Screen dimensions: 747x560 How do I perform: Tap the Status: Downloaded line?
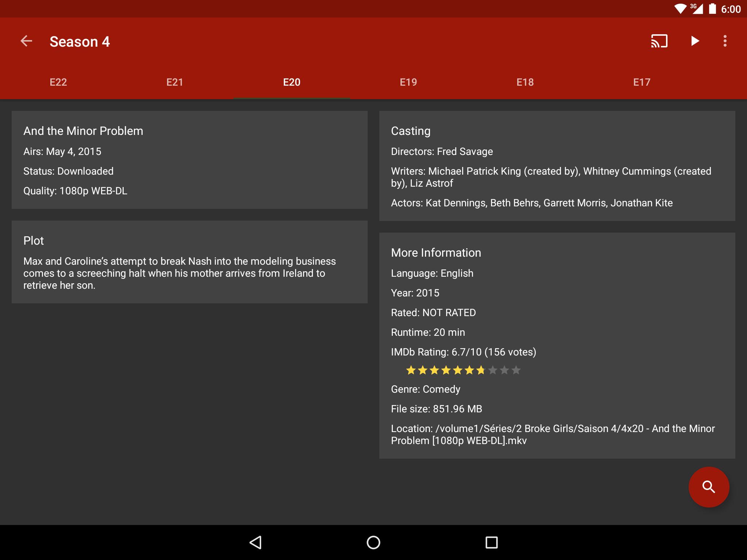(69, 171)
